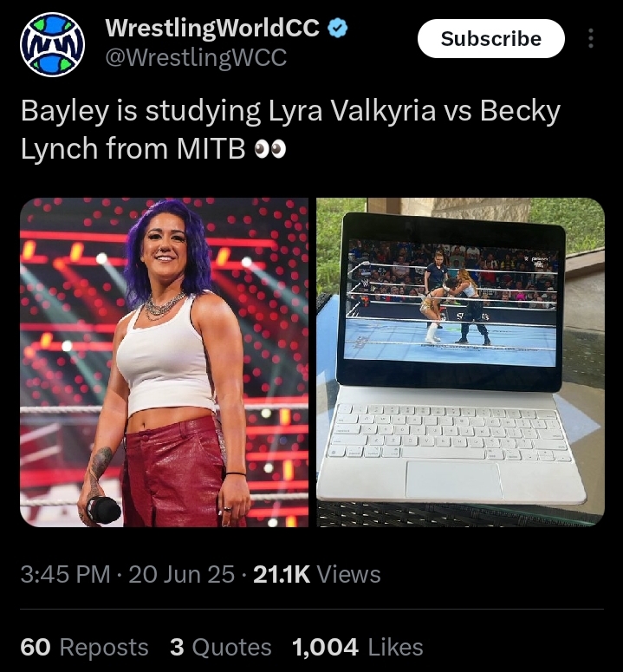Image resolution: width=623 pixels, height=672 pixels.
Task: Subscribe to WrestlingWorldCC
Action: pos(491,38)
